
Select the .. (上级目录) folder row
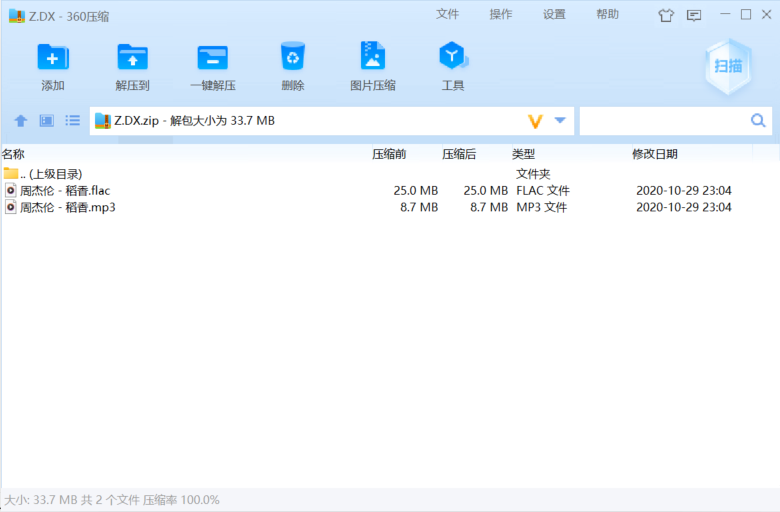390,174
